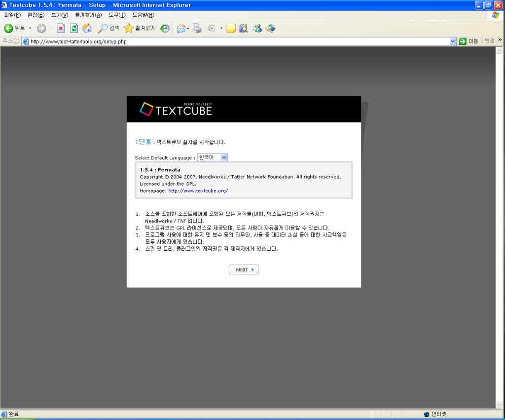Click the globe with magnifier toolbar icon
The image size is (505, 420).
coord(271,28)
